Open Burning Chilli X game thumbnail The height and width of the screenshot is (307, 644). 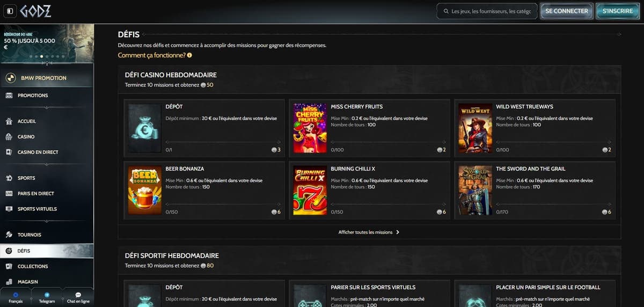point(310,191)
